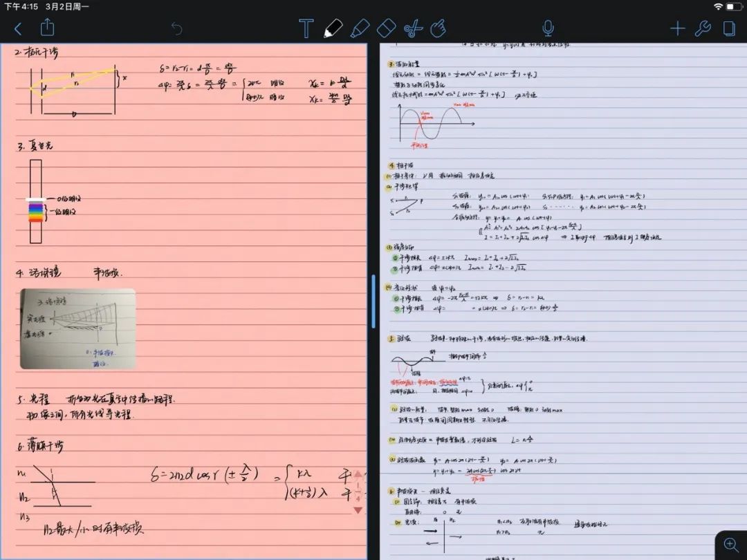Select the Text tool
747x560 pixels.
[306, 28]
